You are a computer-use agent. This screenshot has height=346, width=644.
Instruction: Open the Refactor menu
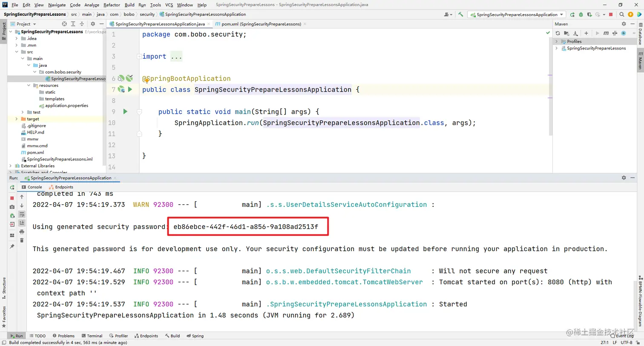(x=112, y=5)
